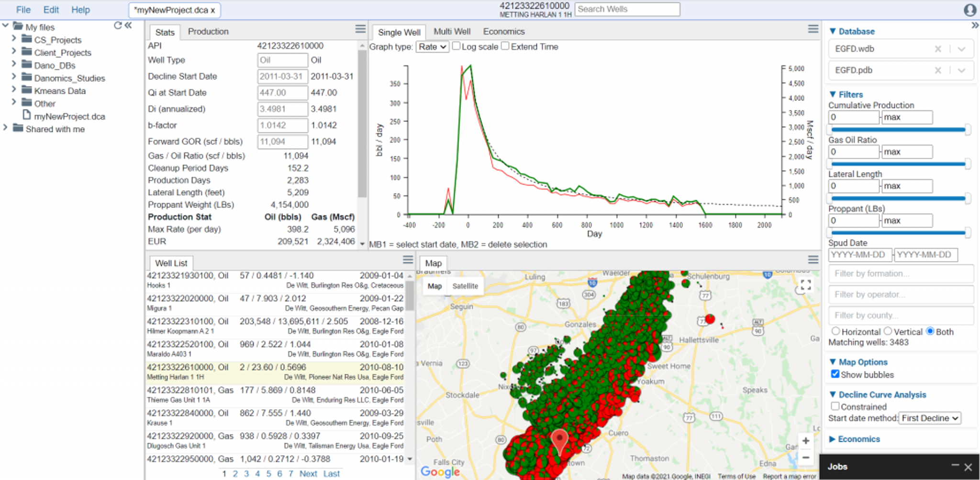Screen dimensions: 980x480
Task: Open the File menu
Action: (x=23, y=10)
